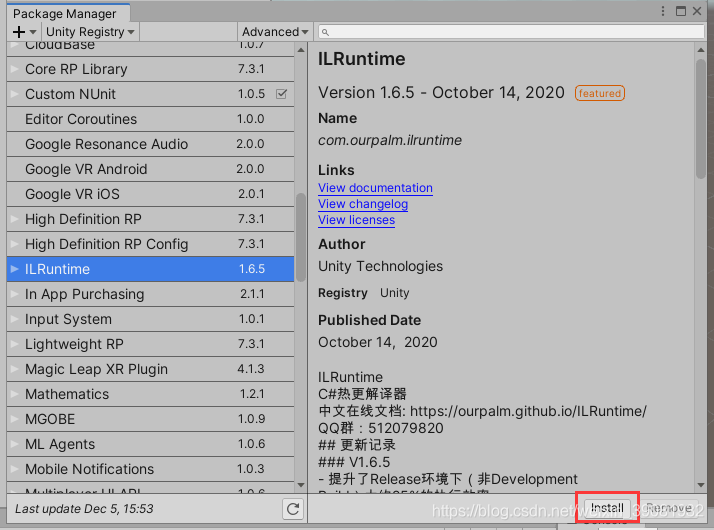This screenshot has width=714, height=530.
Task: Open View changelog link
Action: coord(363,204)
